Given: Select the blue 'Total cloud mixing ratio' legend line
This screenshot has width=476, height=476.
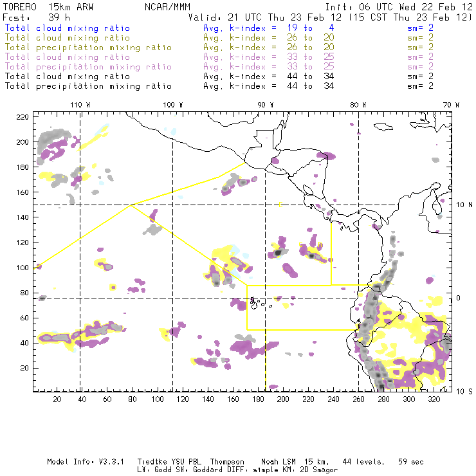Looking at the screenshot, I should pyautogui.click(x=68, y=28).
